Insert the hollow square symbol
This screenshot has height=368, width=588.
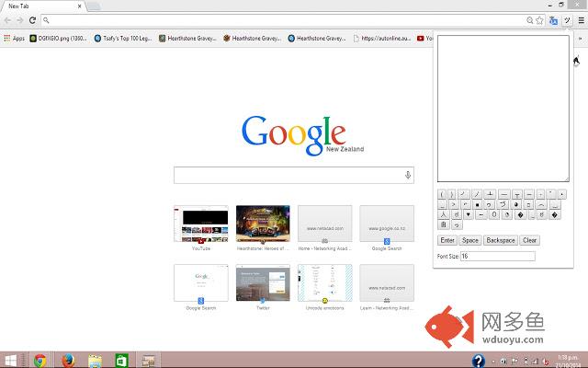pyautogui.click(x=528, y=204)
